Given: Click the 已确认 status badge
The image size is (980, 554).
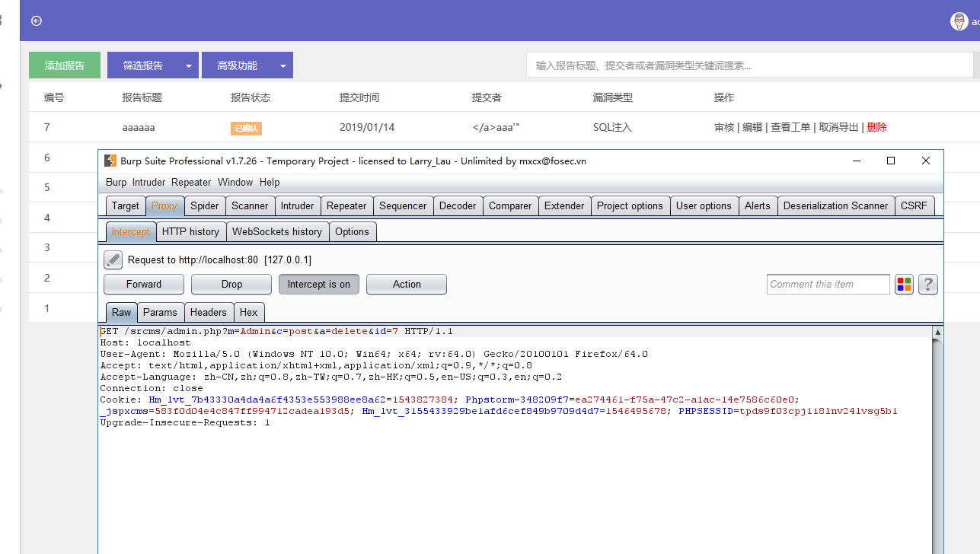Looking at the screenshot, I should pos(246,129).
